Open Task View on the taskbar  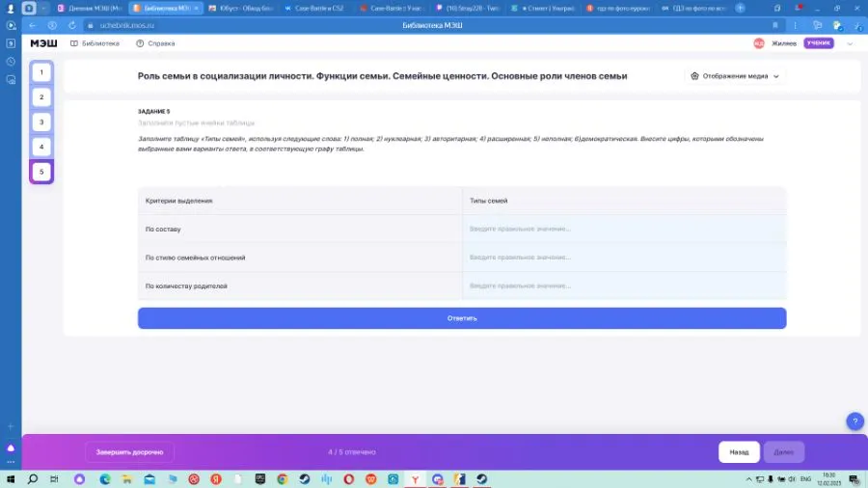click(x=54, y=479)
